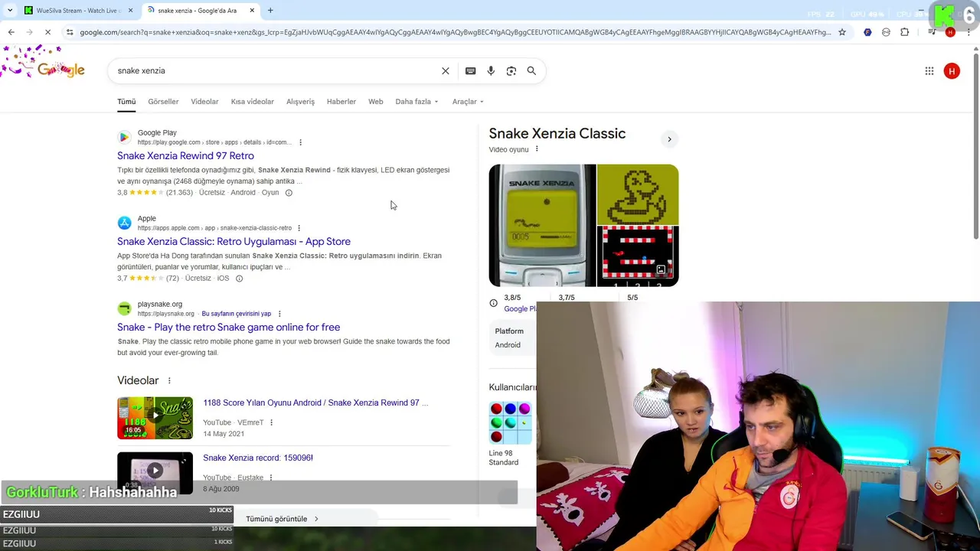Select the Videolar search tab

point(204,101)
